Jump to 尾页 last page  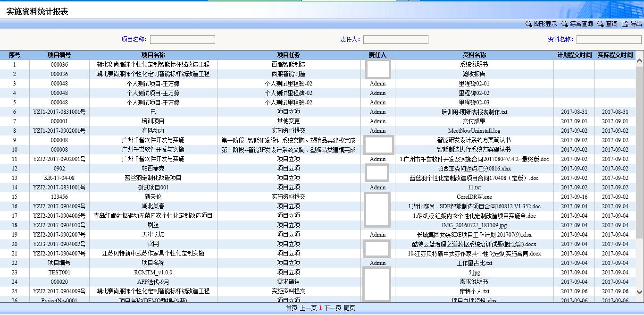click(x=349, y=308)
